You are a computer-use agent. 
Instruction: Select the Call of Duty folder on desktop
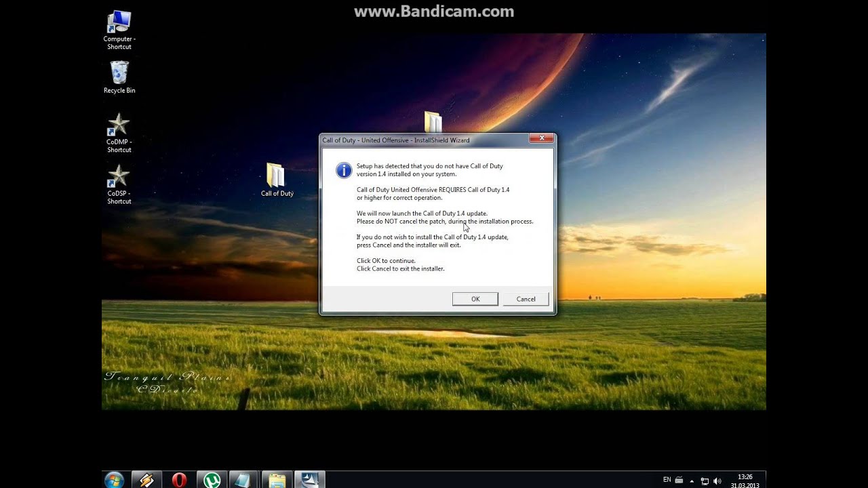pyautogui.click(x=277, y=180)
